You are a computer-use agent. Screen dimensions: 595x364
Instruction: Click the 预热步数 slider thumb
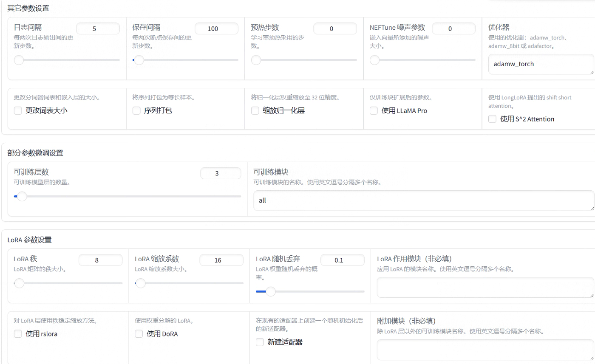tap(256, 60)
